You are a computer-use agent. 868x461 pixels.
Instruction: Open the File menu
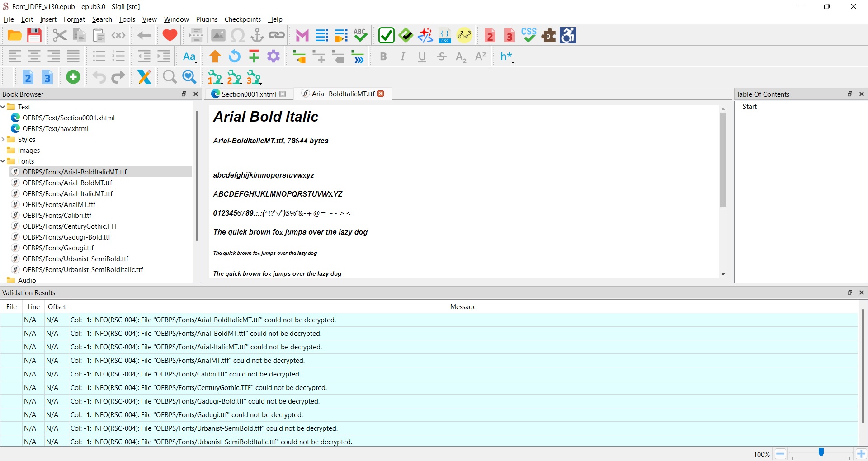coord(9,19)
